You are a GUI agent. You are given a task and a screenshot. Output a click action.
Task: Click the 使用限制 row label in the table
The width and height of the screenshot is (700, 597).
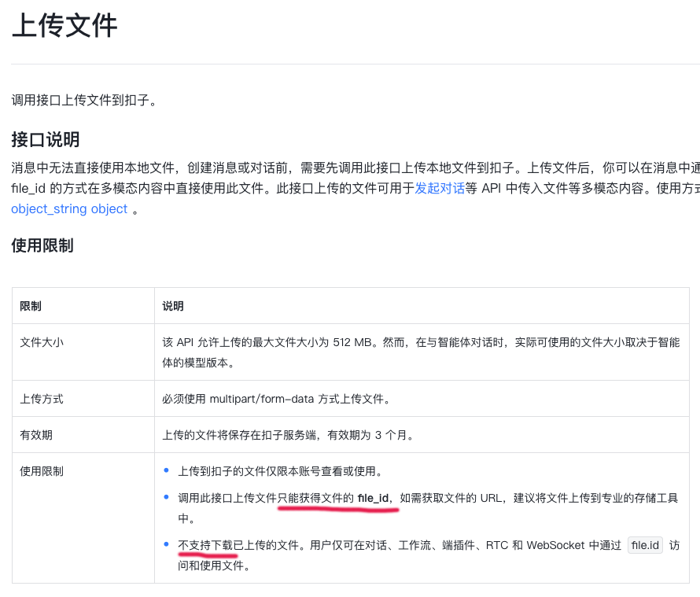pyautogui.click(x=42, y=470)
